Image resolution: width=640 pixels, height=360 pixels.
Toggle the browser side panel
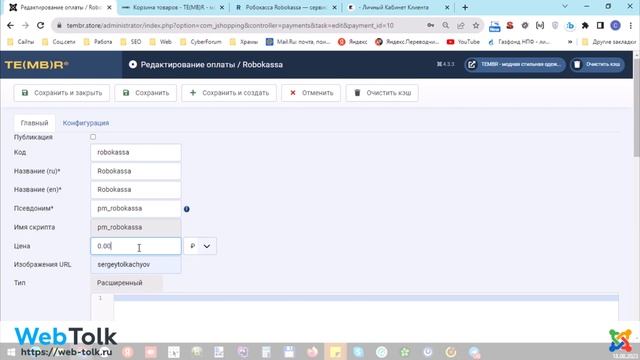tap(600, 25)
